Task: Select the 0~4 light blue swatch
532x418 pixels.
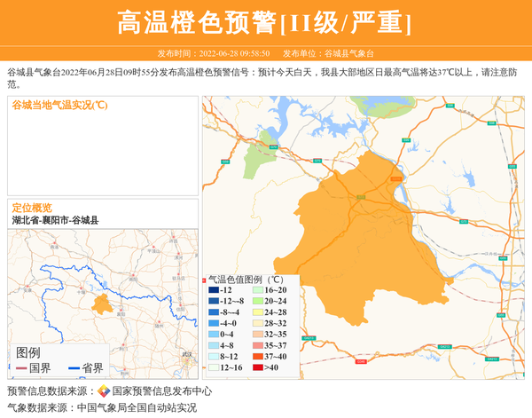Action: point(214,335)
